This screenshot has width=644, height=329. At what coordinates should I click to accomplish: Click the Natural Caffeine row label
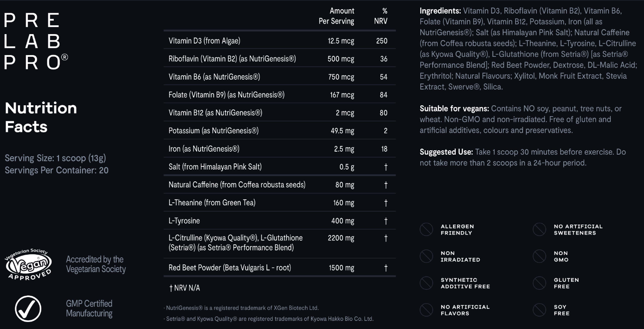click(x=237, y=185)
